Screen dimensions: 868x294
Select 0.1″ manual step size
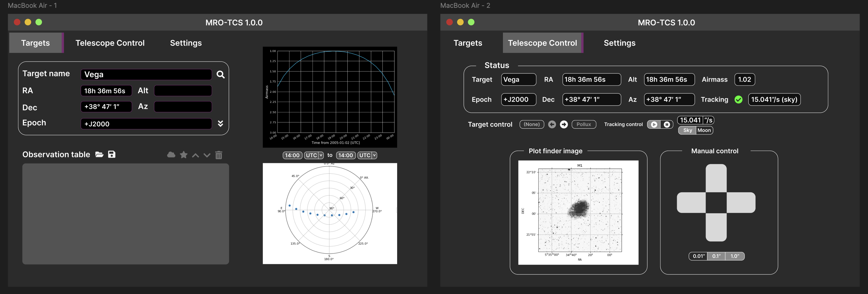(716, 256)
